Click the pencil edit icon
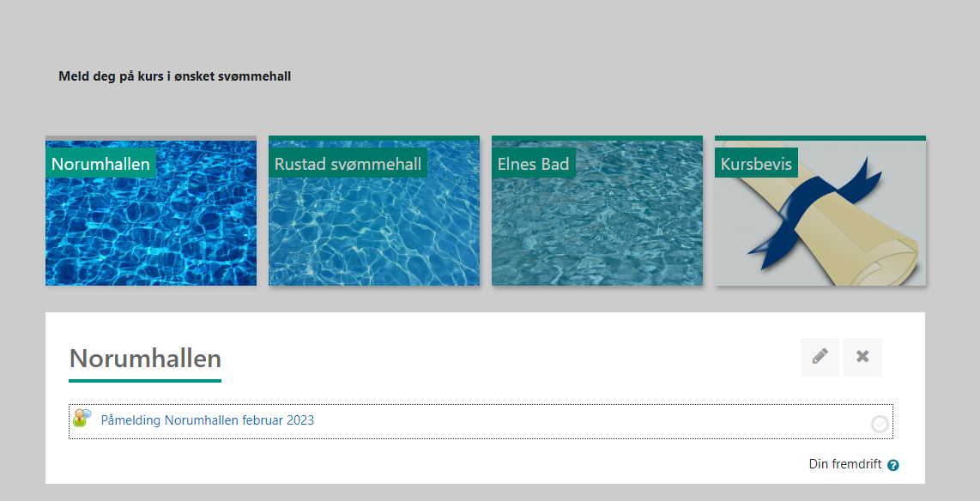980x501 pixels. 820,357
